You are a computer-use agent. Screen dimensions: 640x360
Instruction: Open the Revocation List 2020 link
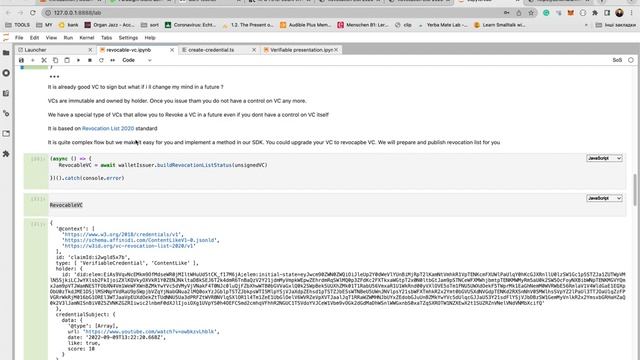click(108, 128)
